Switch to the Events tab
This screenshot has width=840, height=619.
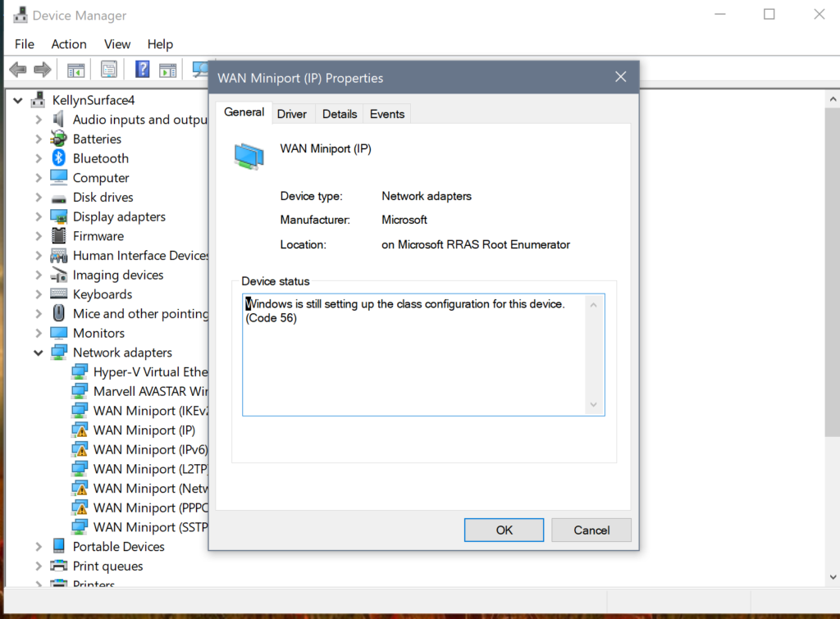point(387,114)
